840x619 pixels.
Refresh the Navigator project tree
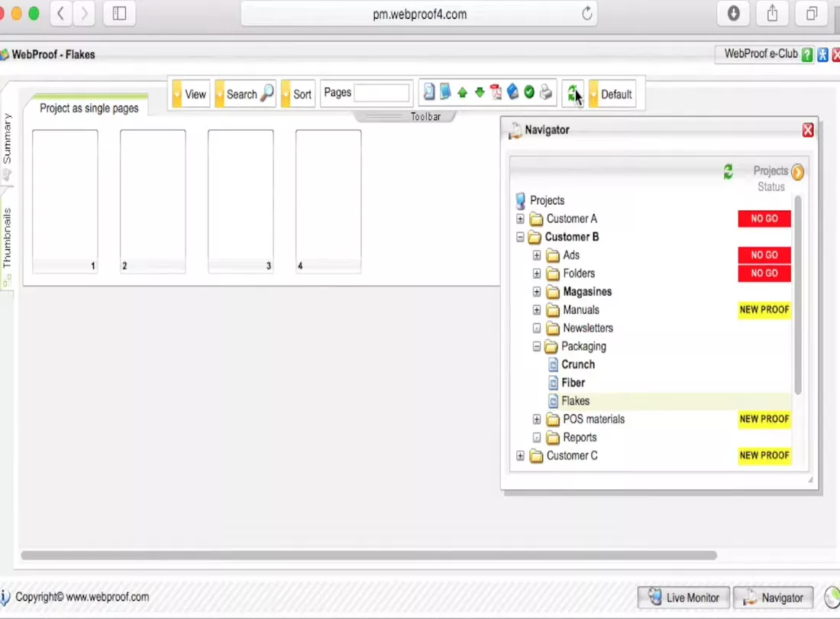tap(728, 172)
